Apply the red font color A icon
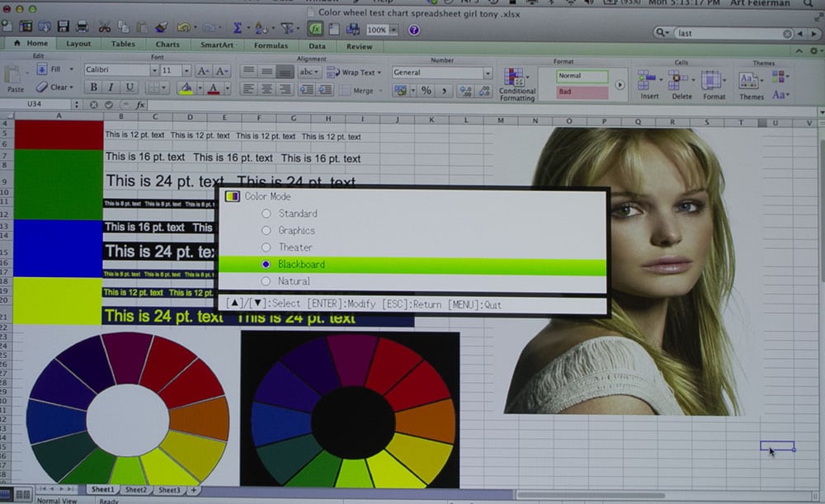 pos(213,88)
